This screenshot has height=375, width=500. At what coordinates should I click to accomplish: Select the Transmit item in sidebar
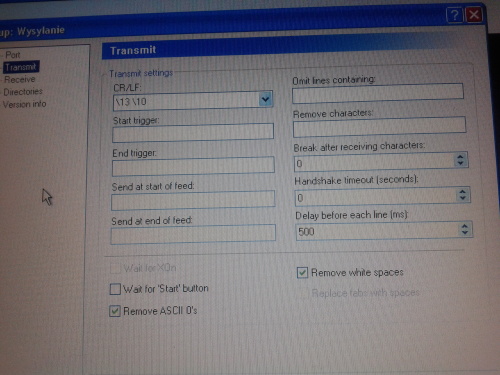[21, 67]
